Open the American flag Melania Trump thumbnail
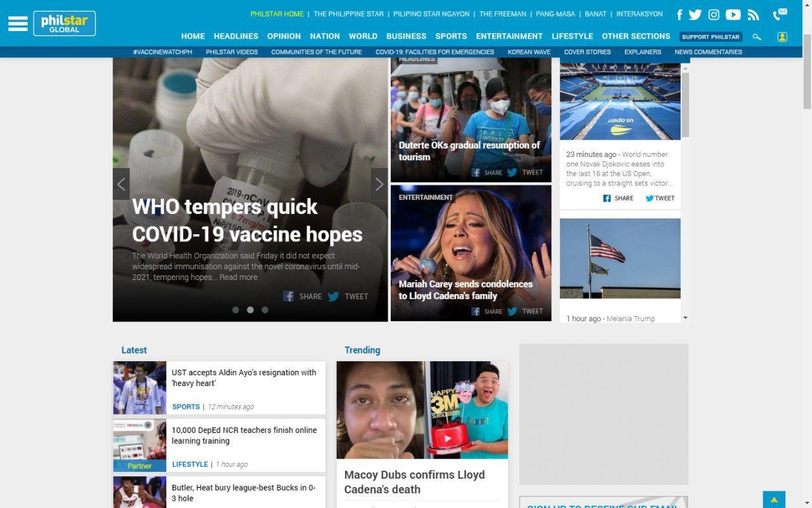This screenshot has width=812, height=508. 620,258
